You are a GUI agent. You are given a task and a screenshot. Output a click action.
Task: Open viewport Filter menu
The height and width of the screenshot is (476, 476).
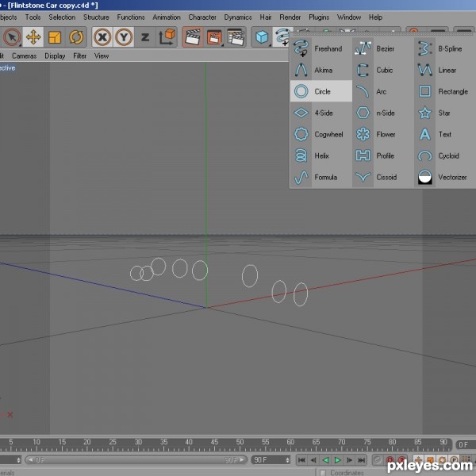[x=79, y=56]
